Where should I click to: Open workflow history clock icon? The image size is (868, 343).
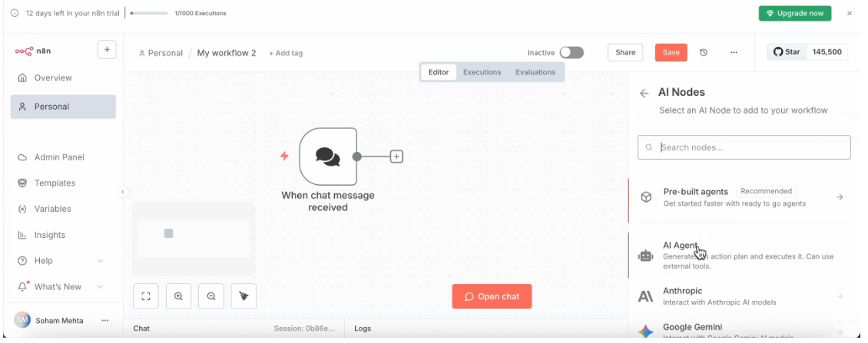704,52
